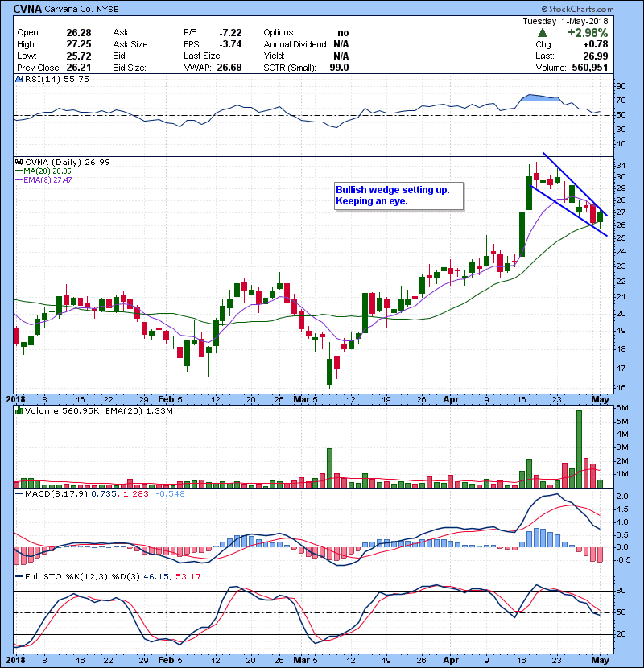Click the VWAP value 26.68
This screenshot has width=644, height=668.
pos(229,68)
